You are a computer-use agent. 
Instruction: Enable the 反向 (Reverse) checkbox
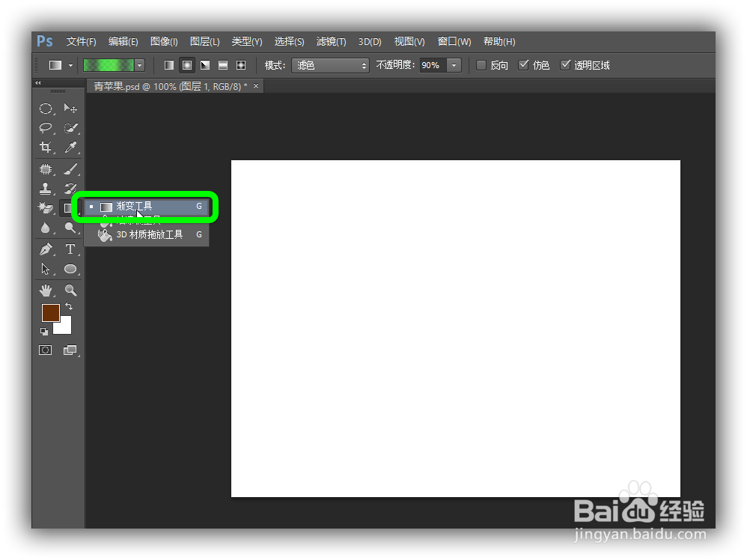(x=481, y=65)
